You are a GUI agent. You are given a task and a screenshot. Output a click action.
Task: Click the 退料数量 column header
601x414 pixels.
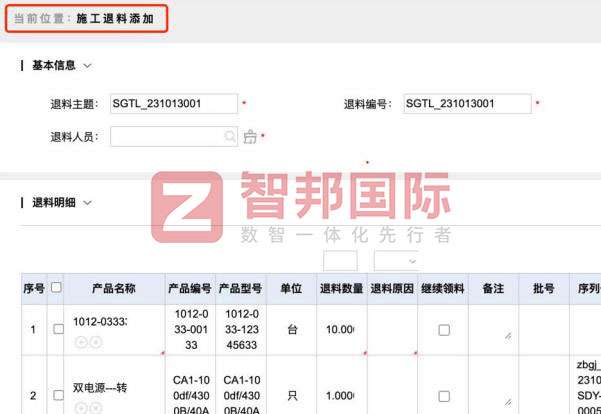pos(342,288)
